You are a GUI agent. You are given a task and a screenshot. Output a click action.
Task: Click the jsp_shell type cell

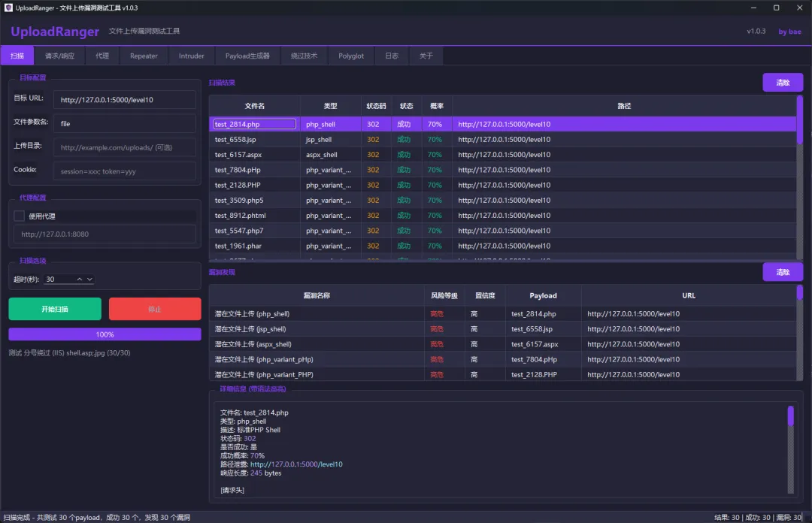pyautogui.click(x=330, y=139)
